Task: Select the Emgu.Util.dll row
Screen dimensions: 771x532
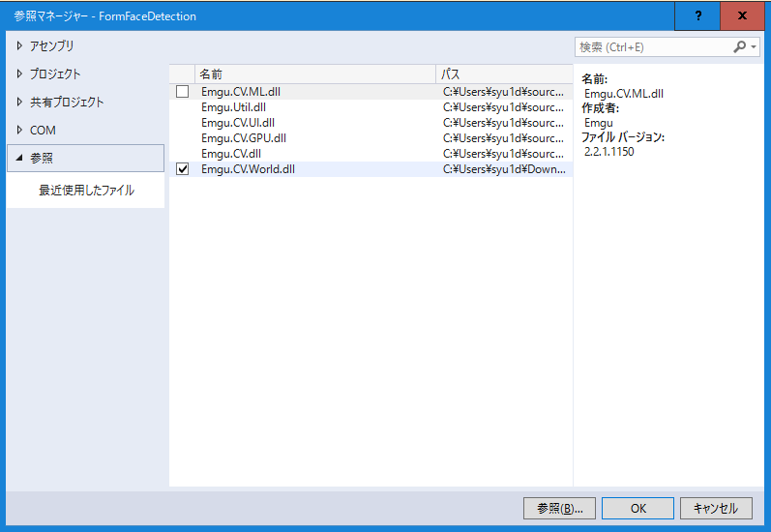Action: (371, 107)
